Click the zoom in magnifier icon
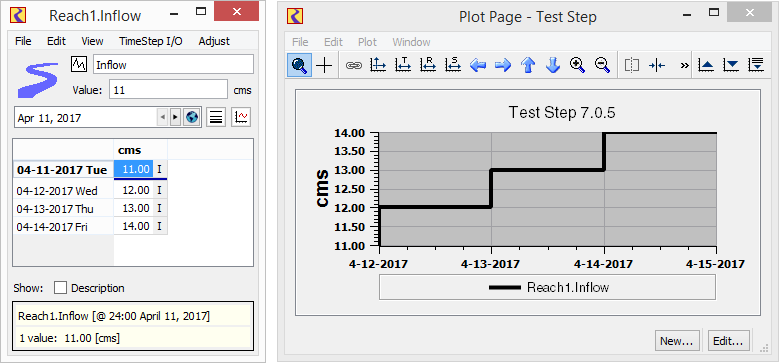This screenshot has width=779, height=363. click(577, 65)
